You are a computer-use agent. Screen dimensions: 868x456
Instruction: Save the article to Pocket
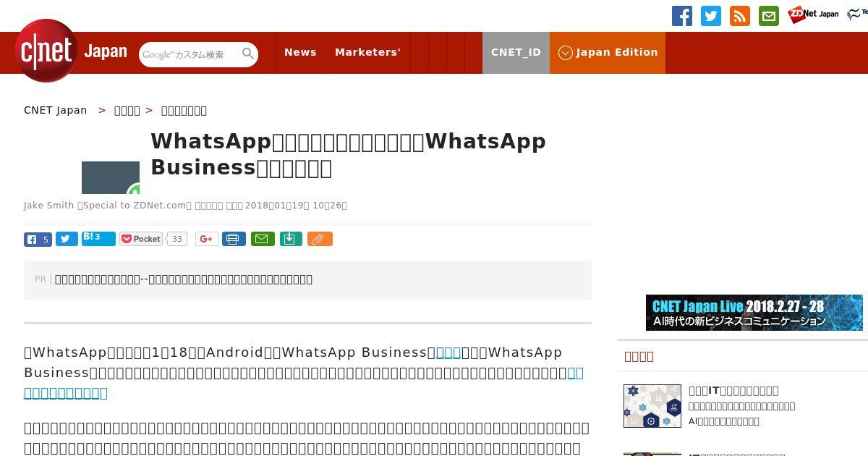tap(141, 239)
